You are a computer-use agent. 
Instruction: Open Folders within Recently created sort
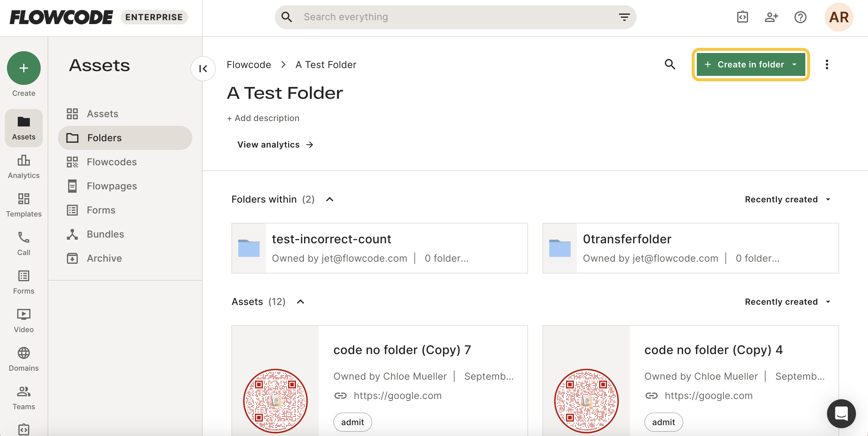coord(788,199)
